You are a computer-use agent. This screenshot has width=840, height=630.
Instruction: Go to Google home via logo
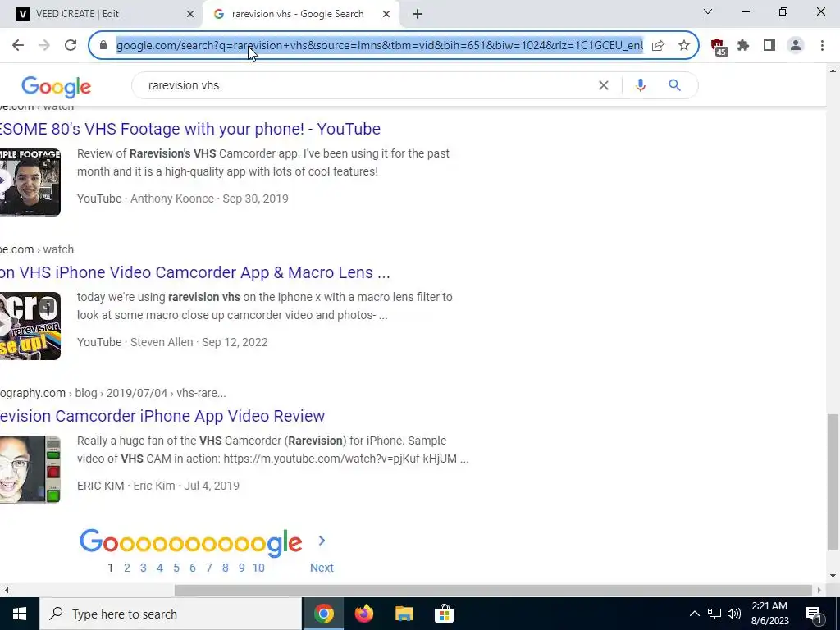tap(57, 87)
